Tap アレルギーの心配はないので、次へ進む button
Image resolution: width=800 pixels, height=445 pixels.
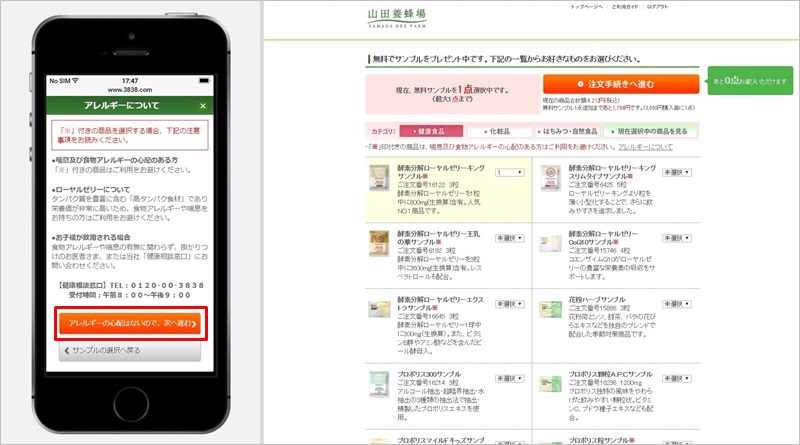click(x=133, y=323)
